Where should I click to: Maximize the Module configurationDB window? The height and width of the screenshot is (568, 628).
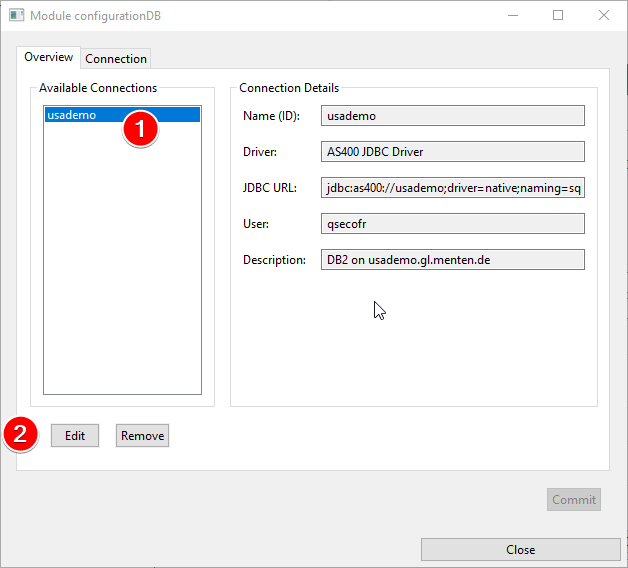pos(558,16)
